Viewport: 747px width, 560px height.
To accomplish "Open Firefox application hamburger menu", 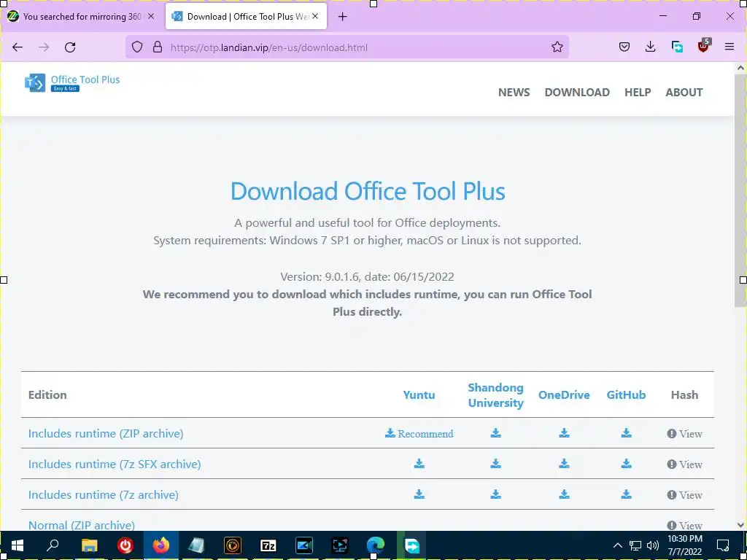I will pyautogui.click(x=729, y=47).
